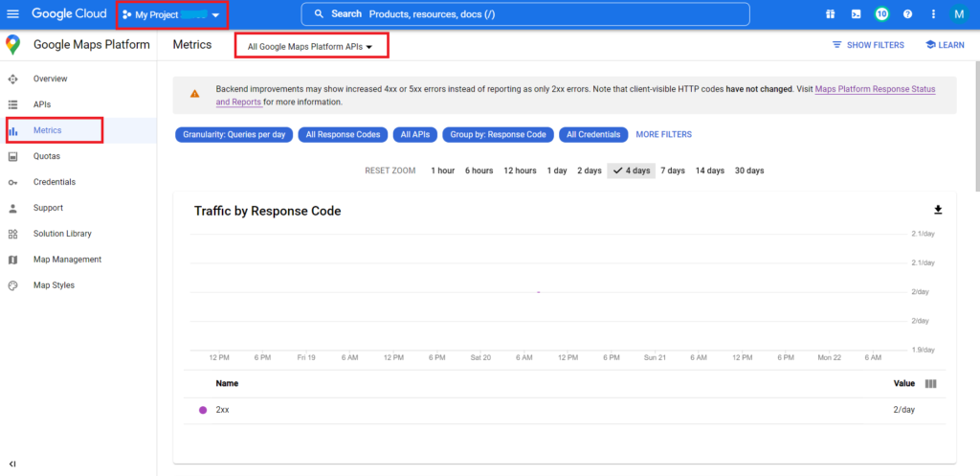Click the Value column header
This screenshot has width=980, height=476.
coord(904,383)
